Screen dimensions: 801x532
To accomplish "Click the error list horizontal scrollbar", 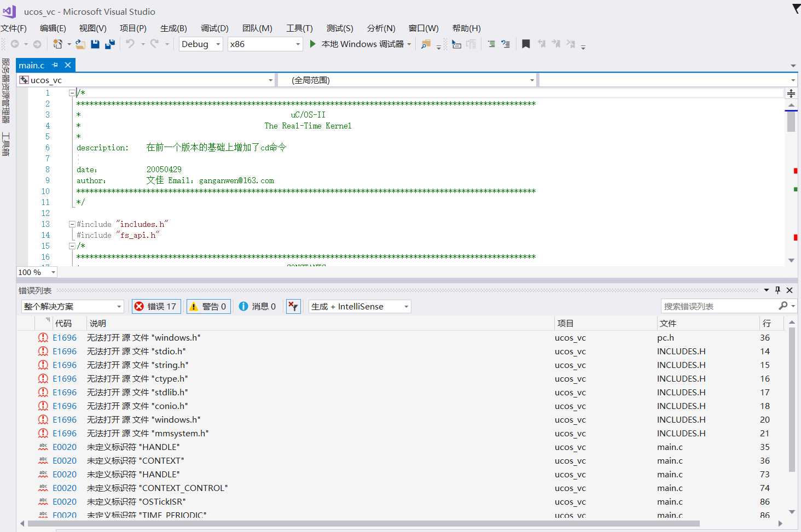I will tap(363, 523).
